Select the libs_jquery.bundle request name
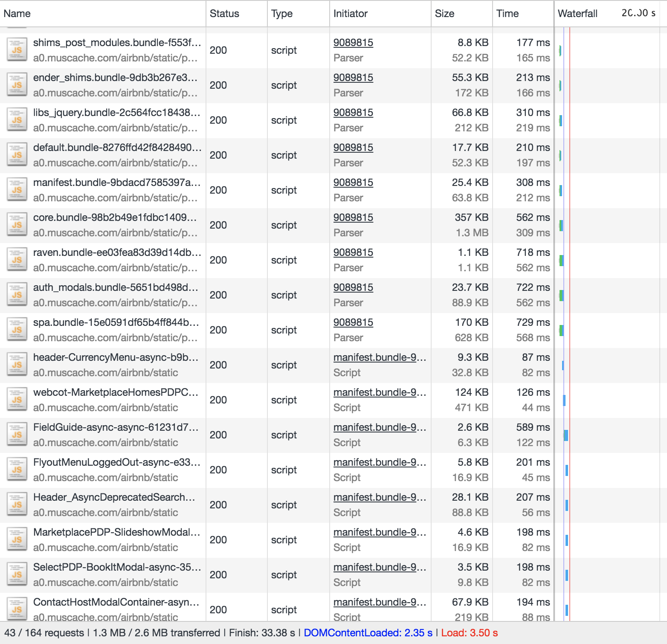This screenshot has width=667, height=644. click(x=116, y=113)
